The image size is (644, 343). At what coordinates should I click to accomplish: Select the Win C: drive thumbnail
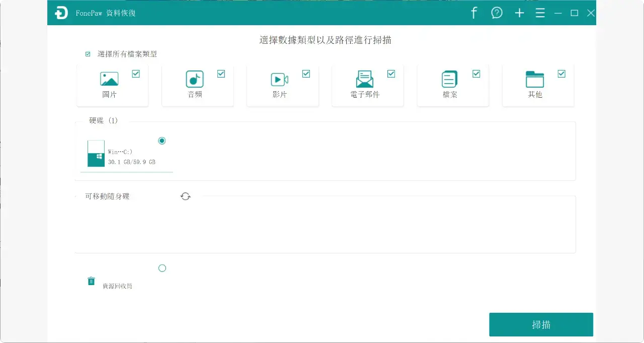[96, 154]
